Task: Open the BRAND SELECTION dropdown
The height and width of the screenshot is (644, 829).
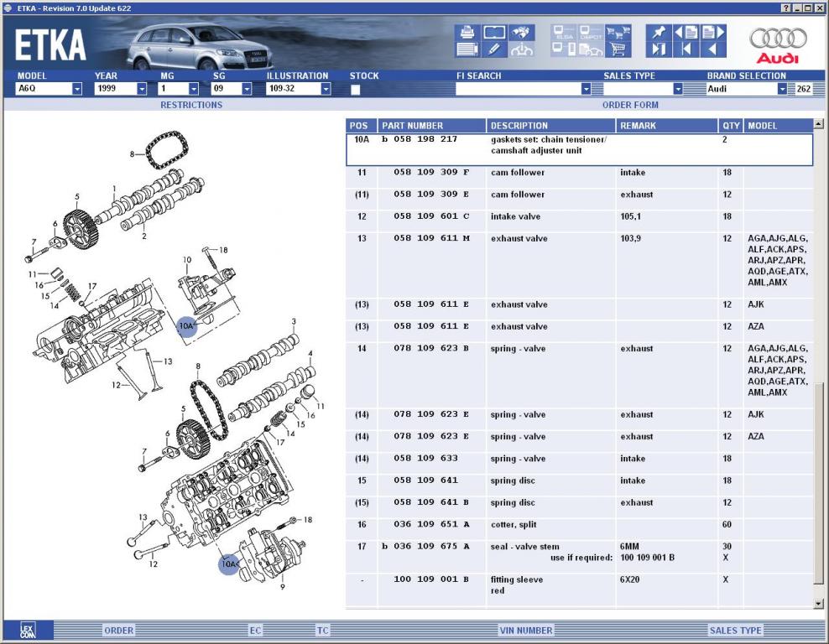Action: pyautogui.click(x=782, y=89)
